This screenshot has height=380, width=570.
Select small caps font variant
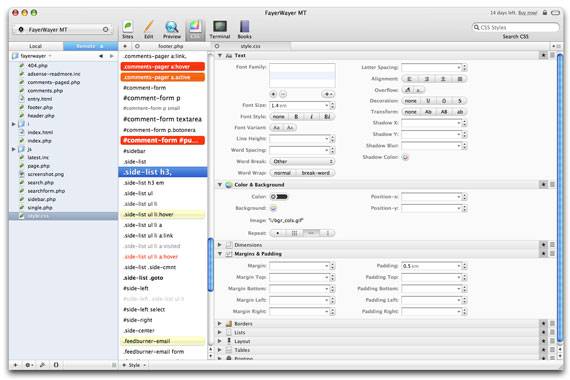click(290, 128)
